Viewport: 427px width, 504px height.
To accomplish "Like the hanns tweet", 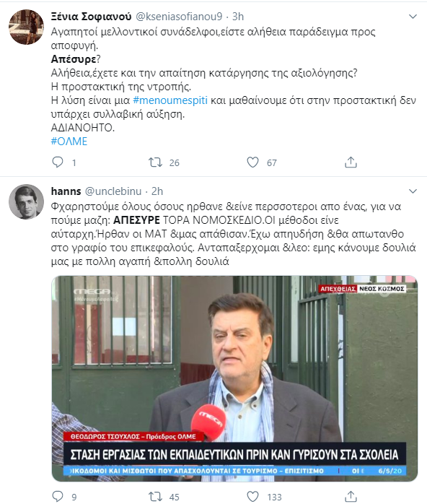I will click(252, 497).
